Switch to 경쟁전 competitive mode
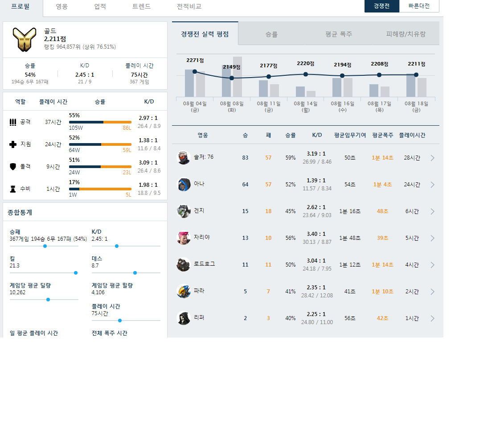 [x=382, y=6]
